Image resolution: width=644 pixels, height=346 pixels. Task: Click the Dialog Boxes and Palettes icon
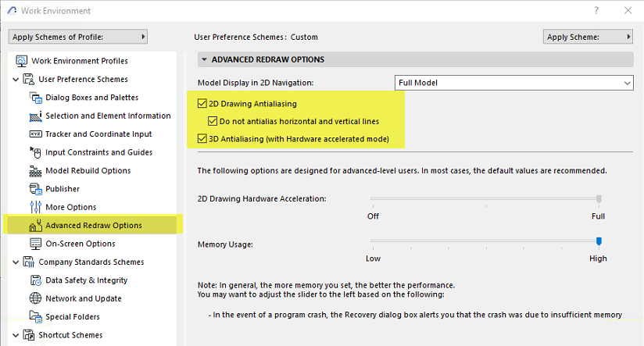[34, 98]
